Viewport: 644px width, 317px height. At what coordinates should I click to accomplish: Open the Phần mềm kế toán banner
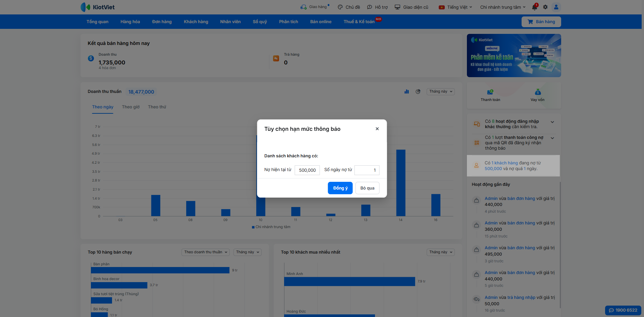point(514,56)
